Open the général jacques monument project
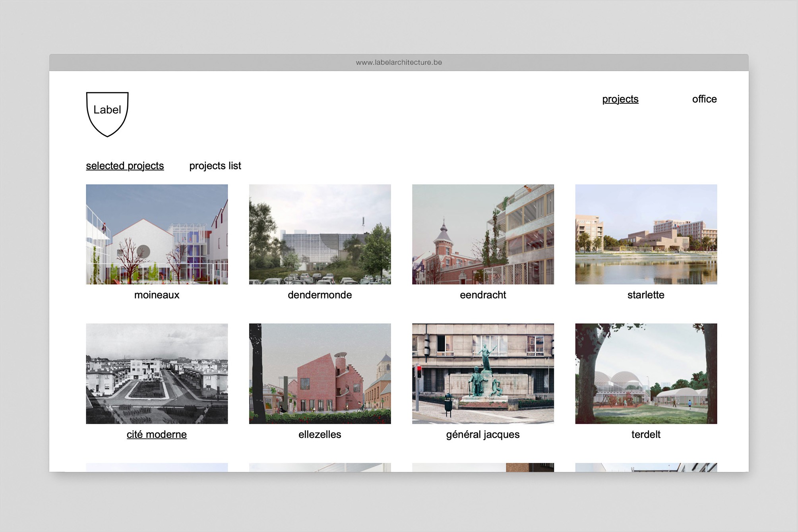Image resolution: width=798 pixels, height=532 pixels. click(x=483, y=374)
